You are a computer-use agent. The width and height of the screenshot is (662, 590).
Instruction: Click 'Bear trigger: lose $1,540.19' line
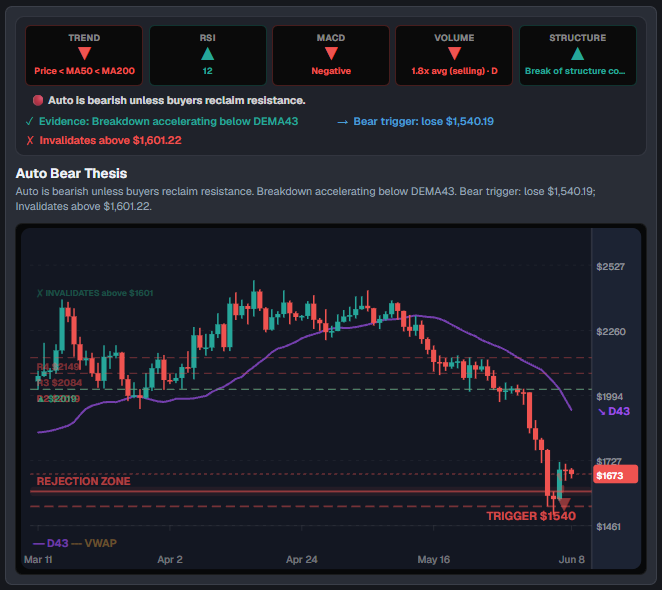[x=423, y=122]
